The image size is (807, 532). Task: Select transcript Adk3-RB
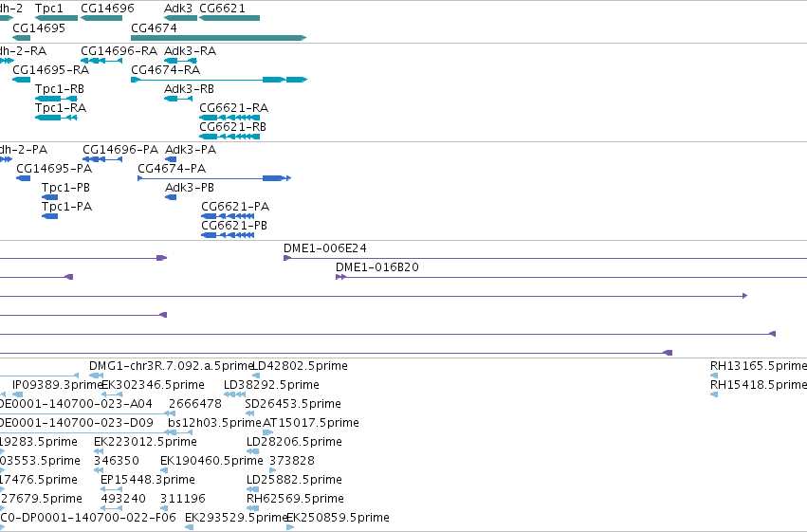pos(189,89)
